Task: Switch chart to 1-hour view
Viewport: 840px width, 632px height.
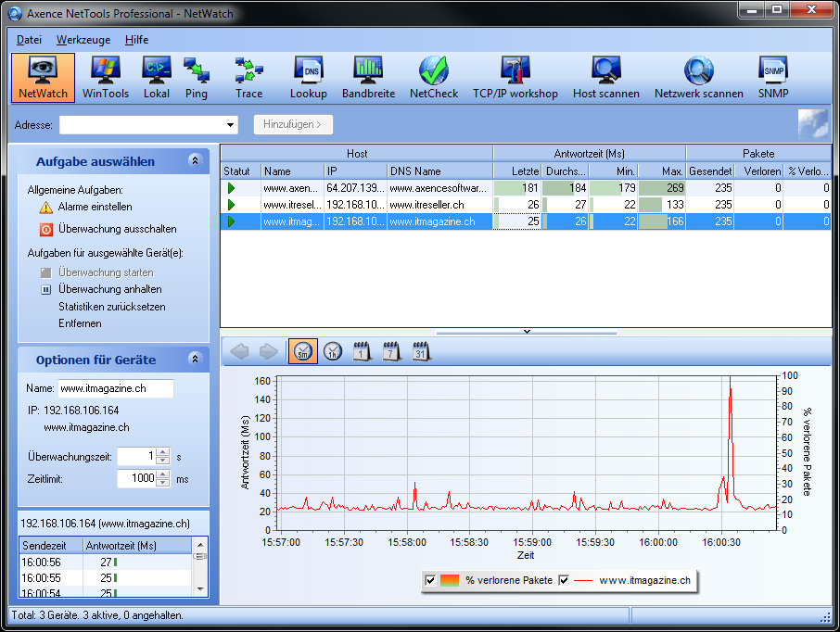Action: 333,351
